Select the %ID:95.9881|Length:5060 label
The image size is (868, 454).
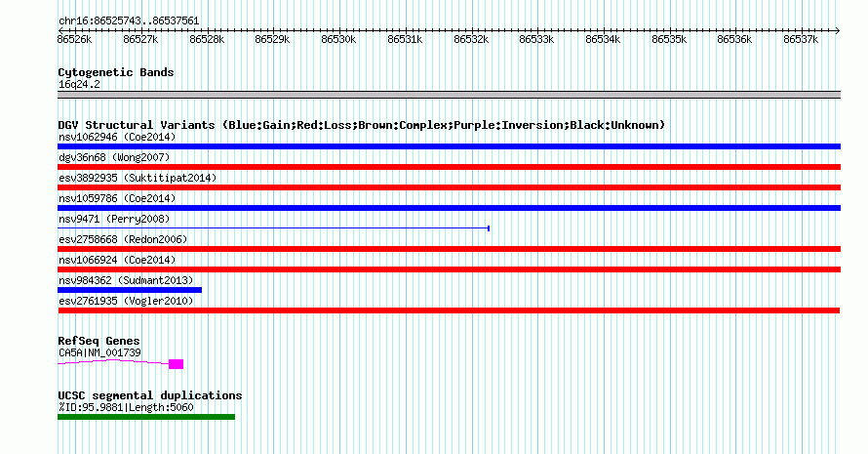[x=126, y=407]
